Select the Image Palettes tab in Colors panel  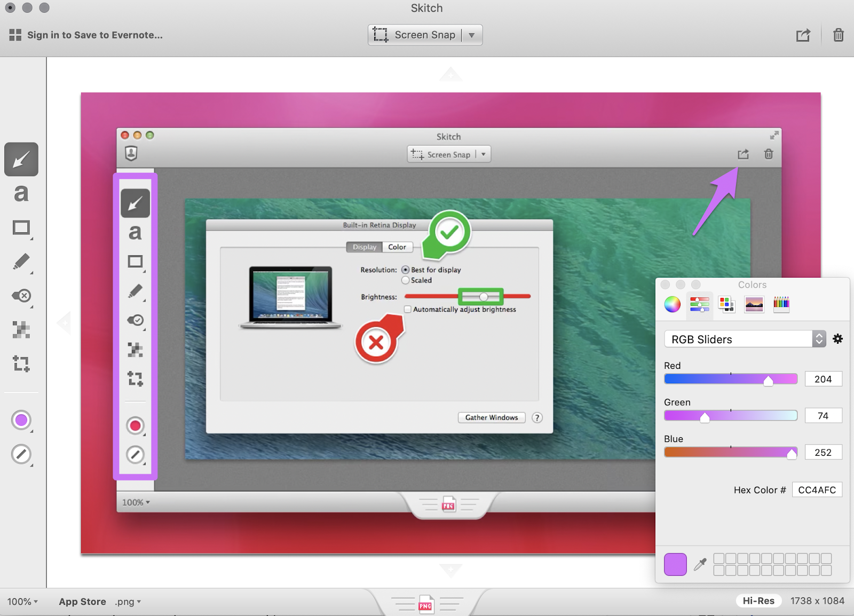click(x=754, y=304)
